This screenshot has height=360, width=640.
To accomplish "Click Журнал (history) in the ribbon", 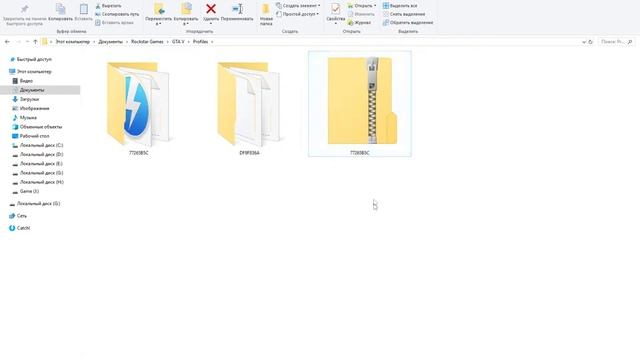I will (359, 23).
